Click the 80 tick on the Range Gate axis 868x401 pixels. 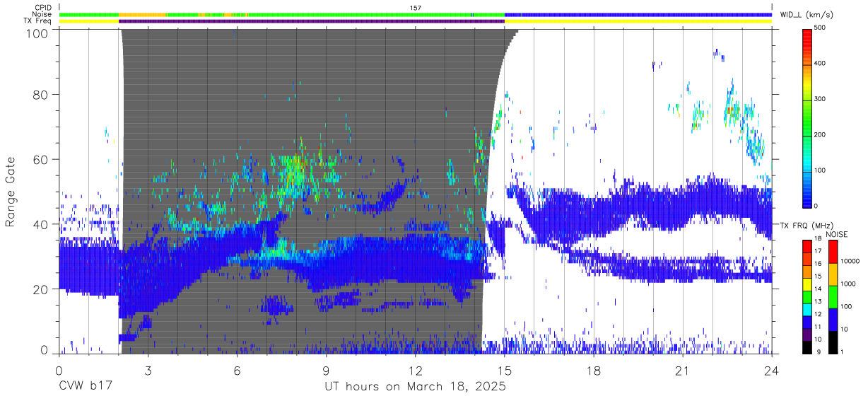point(40,94)
